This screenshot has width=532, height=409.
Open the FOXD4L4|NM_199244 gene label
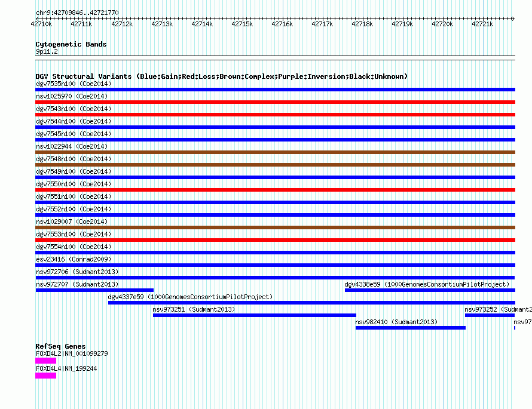point(66,368)
